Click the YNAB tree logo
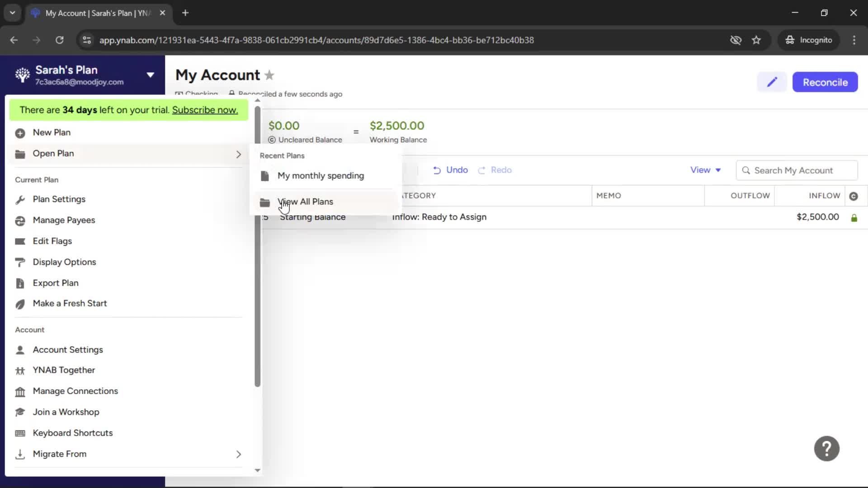The height and width of the screenshot is (488, 868). click(x=22, y=75)
